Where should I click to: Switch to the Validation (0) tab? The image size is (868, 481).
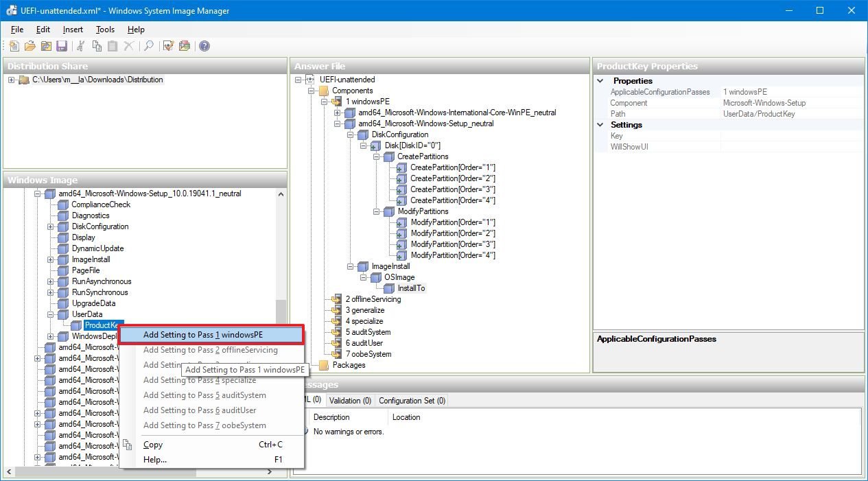click(x=349, y=401)
